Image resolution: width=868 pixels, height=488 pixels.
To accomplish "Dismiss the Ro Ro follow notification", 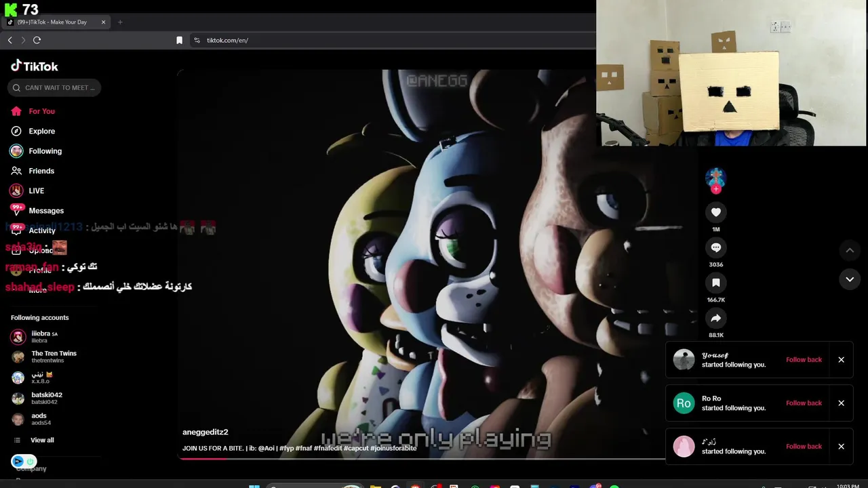I will 841,403.
